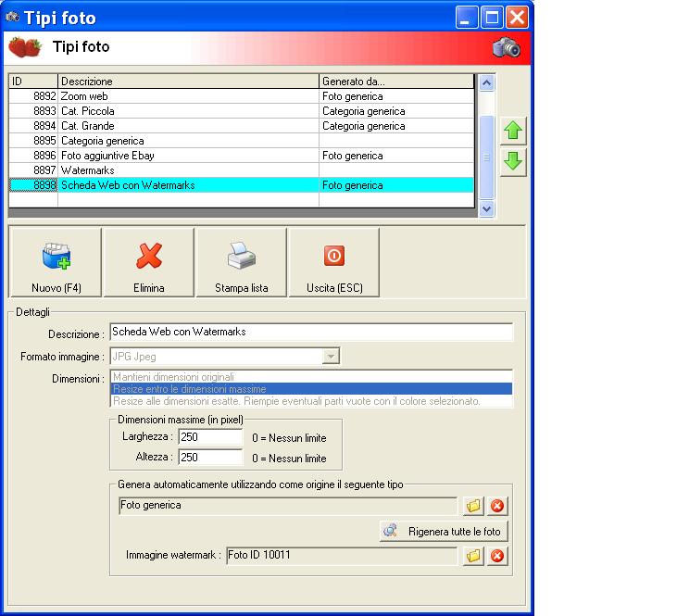Click Foto generica cell in row 8896
The image size is (677, 616).
tap(396, 156)
